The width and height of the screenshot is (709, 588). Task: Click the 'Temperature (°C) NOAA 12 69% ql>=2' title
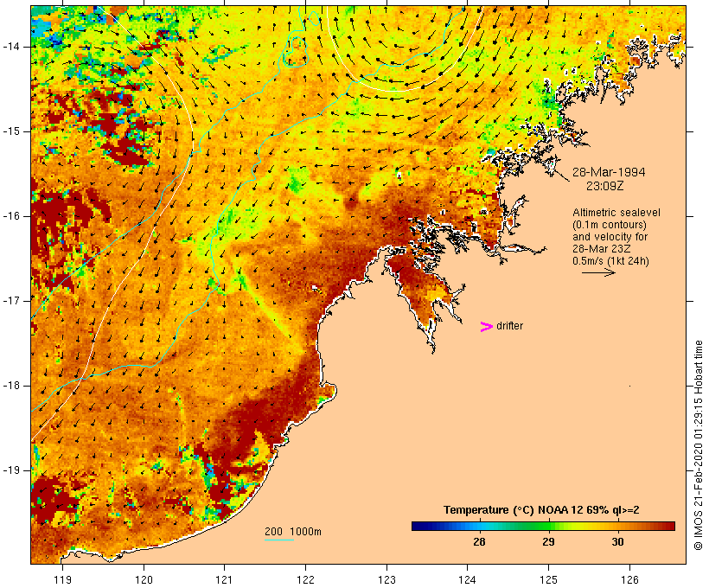coord(541,510)
